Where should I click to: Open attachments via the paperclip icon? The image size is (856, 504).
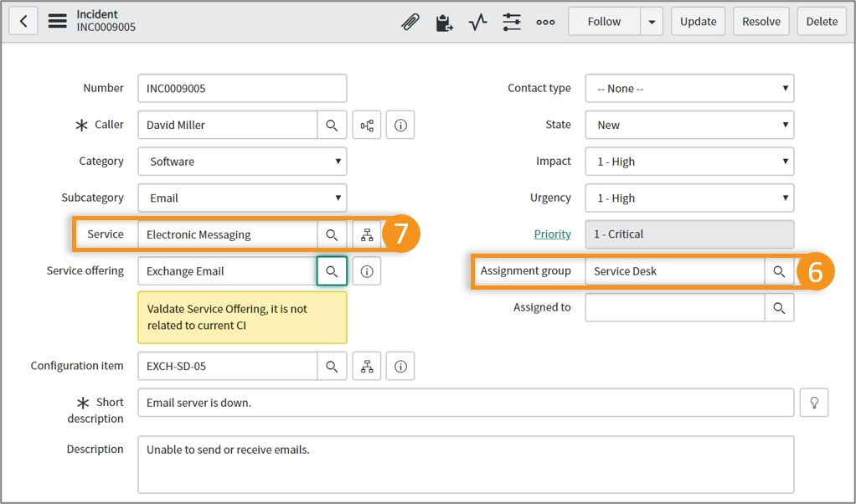(x=410, y=22)
